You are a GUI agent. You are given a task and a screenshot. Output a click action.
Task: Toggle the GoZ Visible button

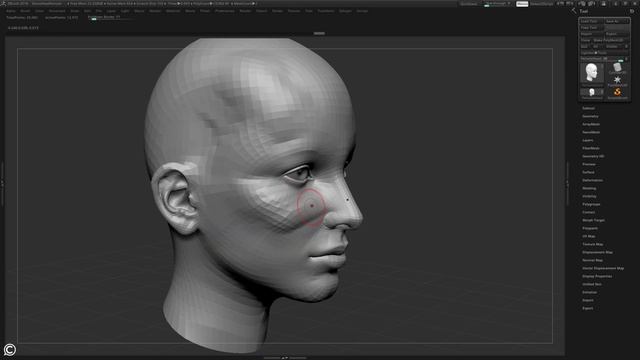613,47
